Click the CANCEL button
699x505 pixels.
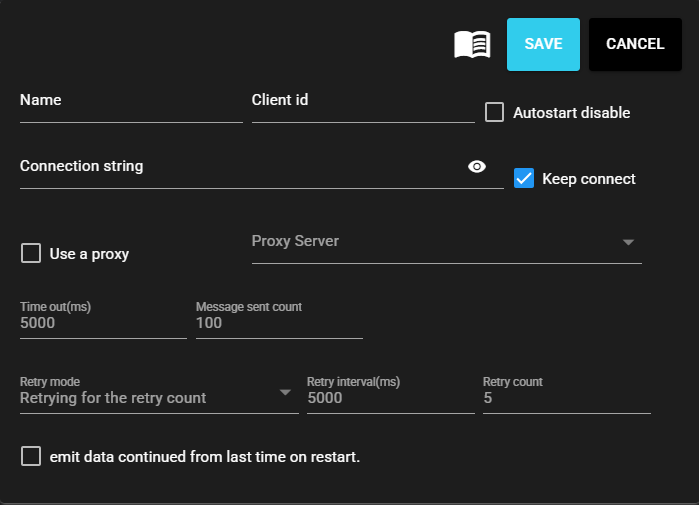pyautogui.click(x=635, y=44)
